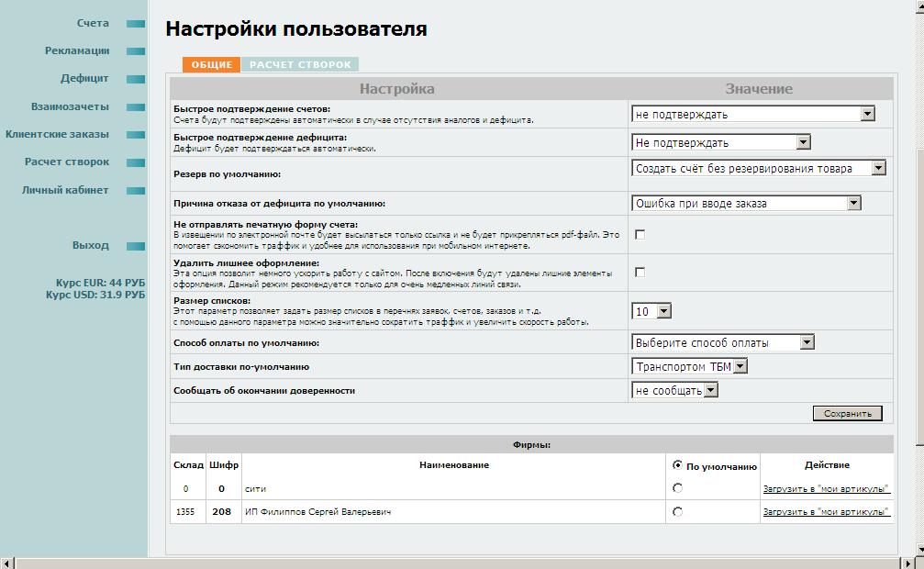The height and width of the screenshot is (569, 924).
Task: Click the teal marker next to Клиентские заказы
Action: (x=136, y=135)
